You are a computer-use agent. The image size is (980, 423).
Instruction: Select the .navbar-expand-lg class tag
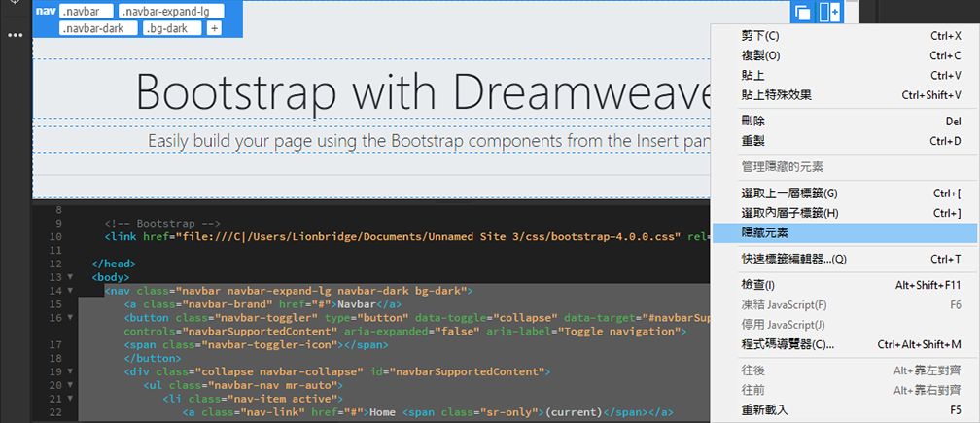(171, 12)
